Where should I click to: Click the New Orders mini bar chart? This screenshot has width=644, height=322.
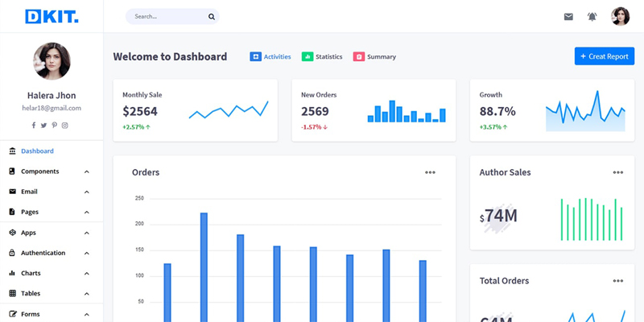coord(407,111)
